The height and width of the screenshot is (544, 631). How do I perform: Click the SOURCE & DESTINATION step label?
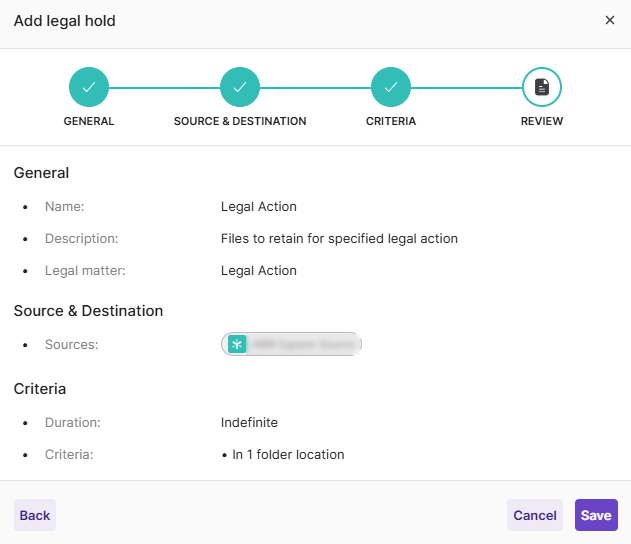tap(240, 121)
